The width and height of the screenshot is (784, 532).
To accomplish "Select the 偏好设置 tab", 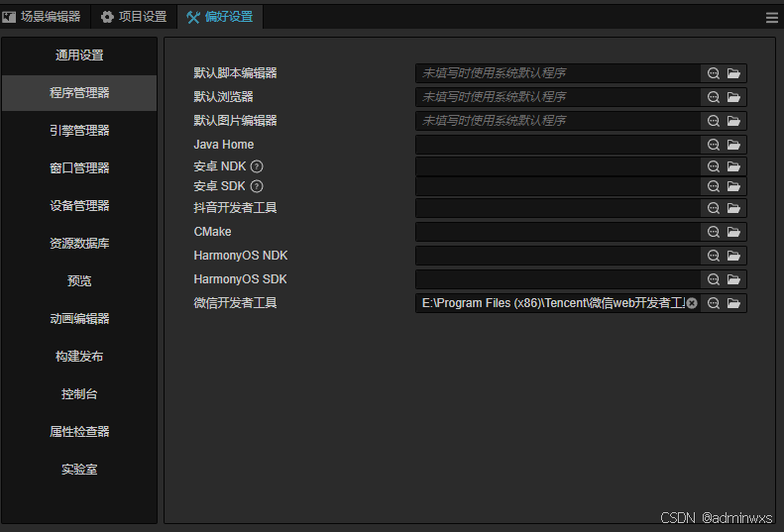I will 220,17.
